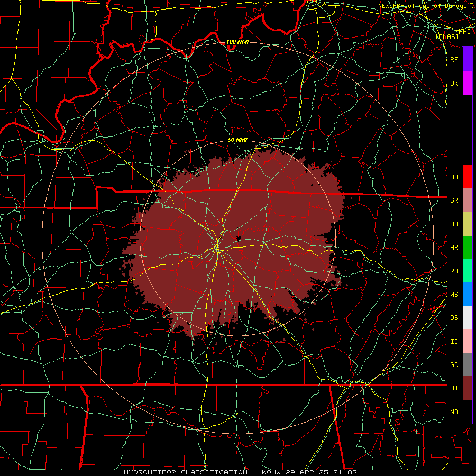Click the UK legend label

454,83
